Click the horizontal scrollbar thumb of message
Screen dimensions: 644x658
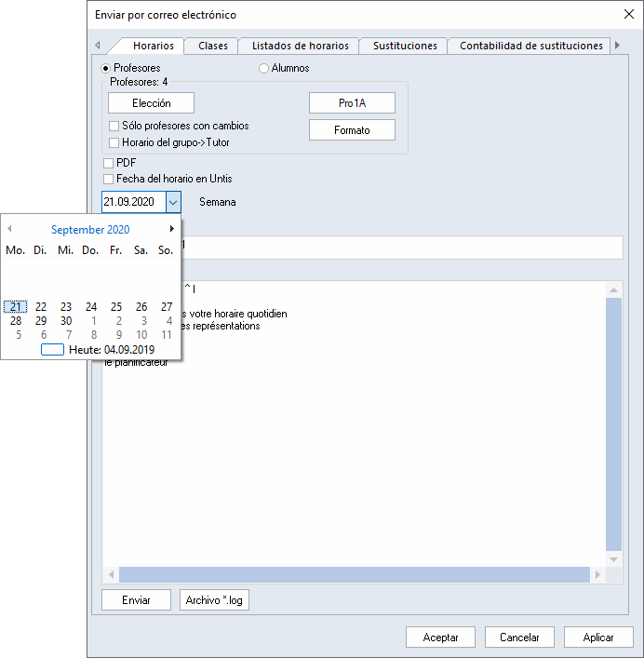click(355, 574)
